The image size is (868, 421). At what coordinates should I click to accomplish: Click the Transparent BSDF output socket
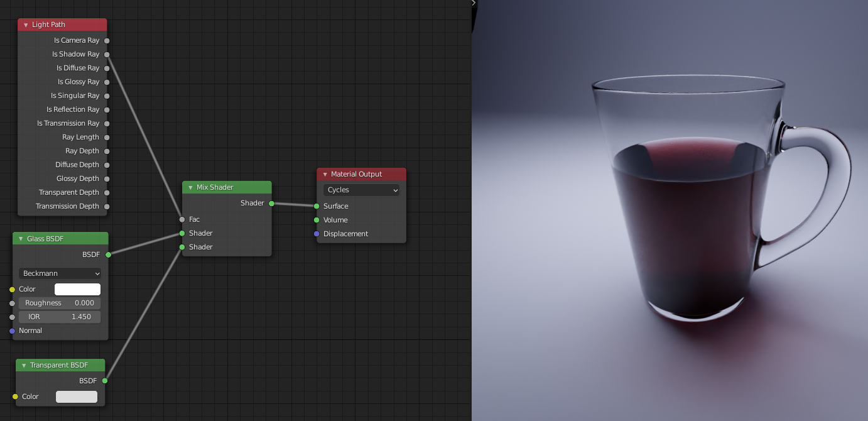[105, 381]
